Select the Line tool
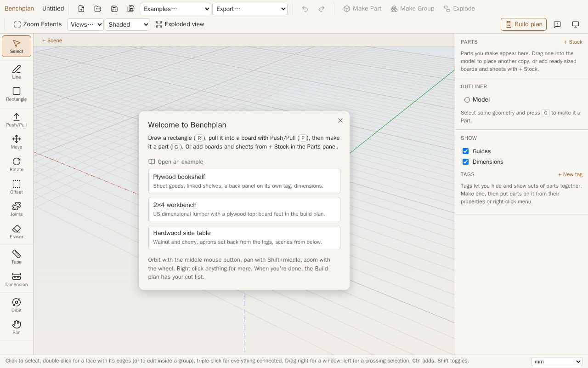This screenshot has height=368, width=588. 17,72
